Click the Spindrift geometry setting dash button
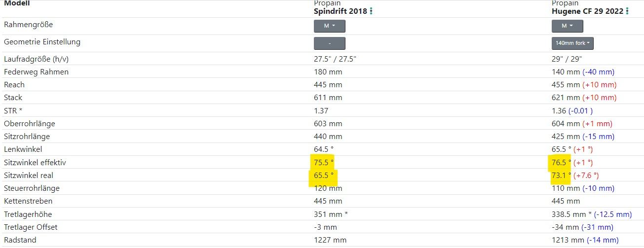This screenshot has width=644, height=248. (x=329, y=43)
